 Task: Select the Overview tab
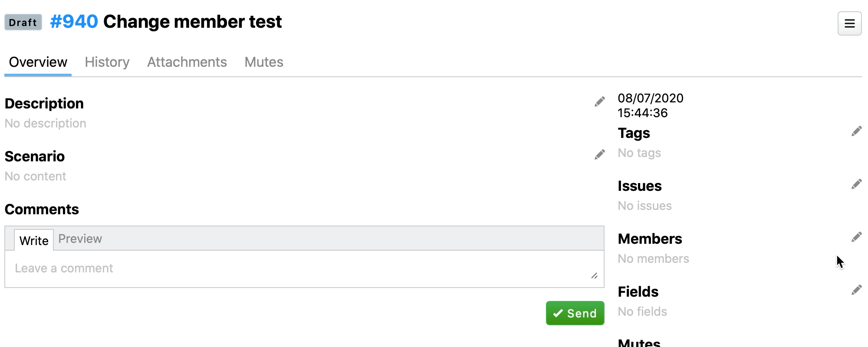click(x=38, y=62)
